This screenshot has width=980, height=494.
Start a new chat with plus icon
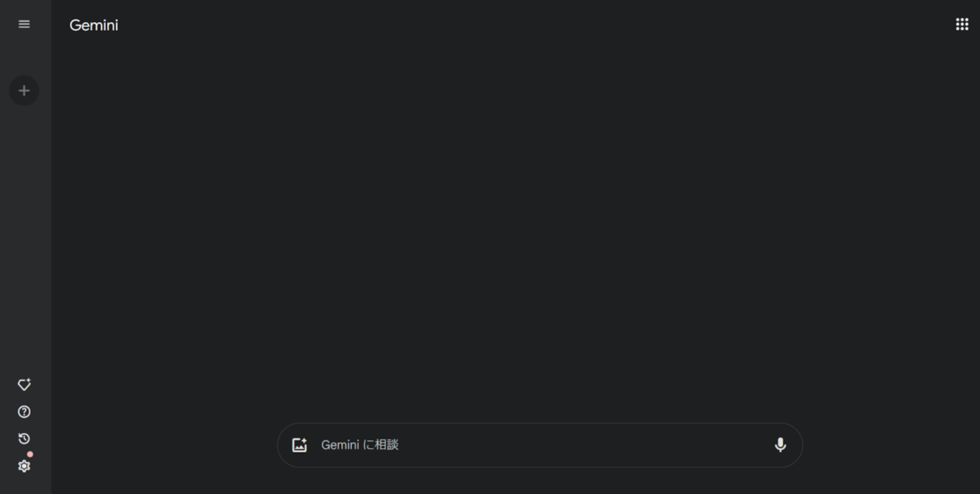(24, 91)
